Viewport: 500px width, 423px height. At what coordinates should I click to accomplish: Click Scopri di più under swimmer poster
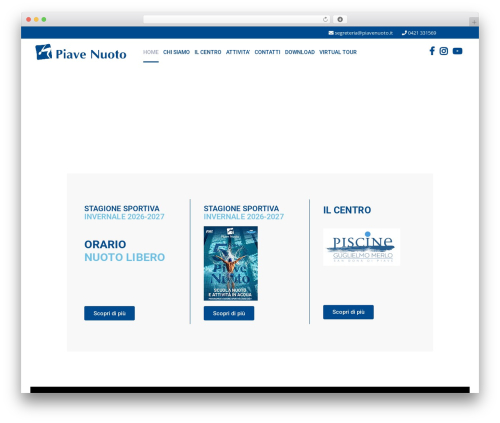(x=229, y=313)
